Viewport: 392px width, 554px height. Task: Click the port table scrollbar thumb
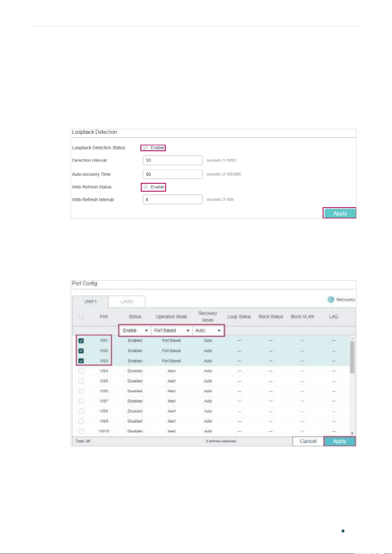(x=352, y=357)
